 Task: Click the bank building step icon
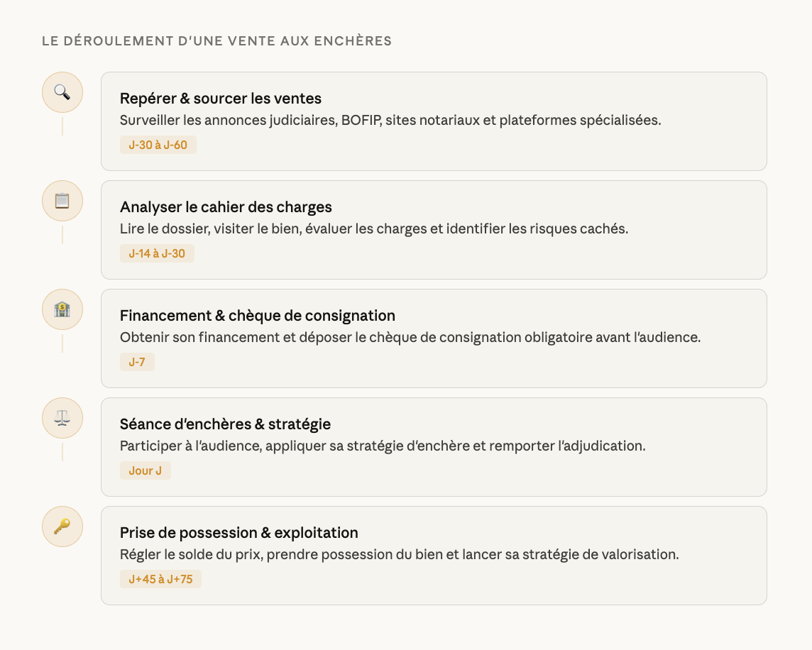tap(62, 309)
